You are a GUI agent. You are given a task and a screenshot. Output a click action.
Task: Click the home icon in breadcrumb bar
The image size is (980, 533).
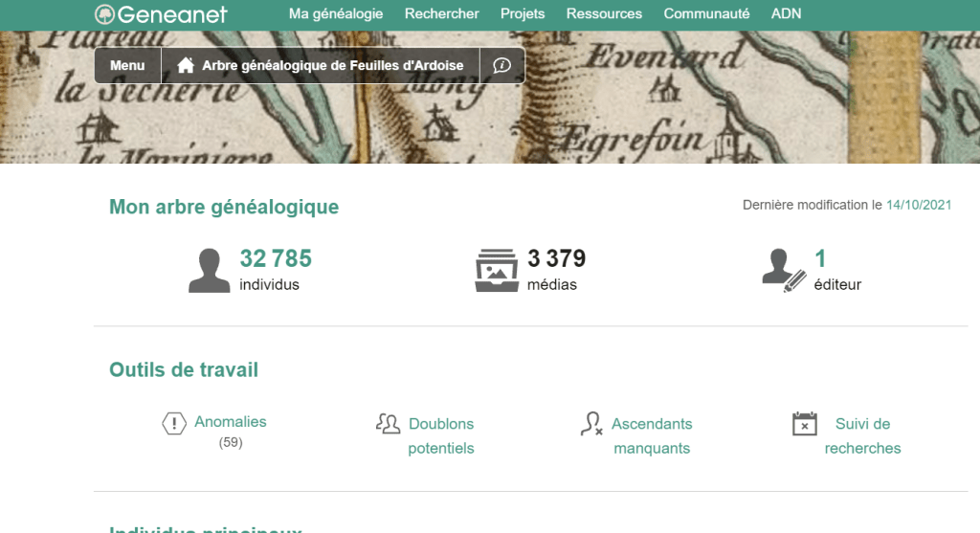tap(186, 66)
